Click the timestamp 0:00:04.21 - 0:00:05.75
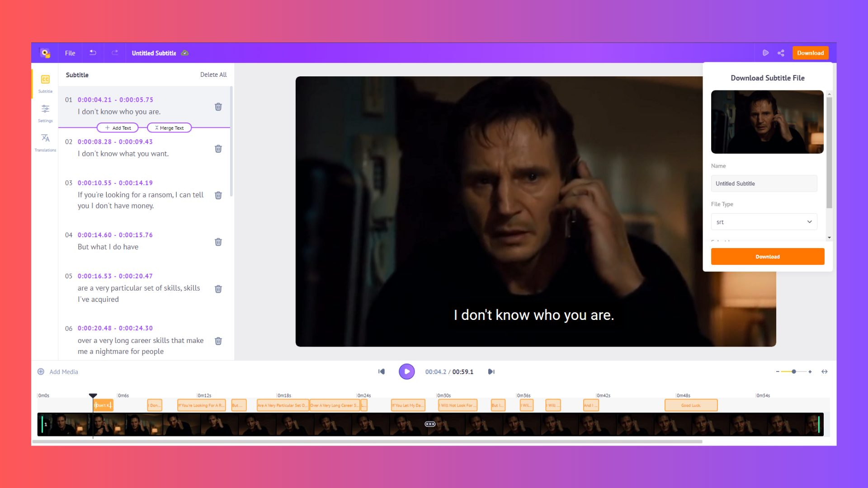868x488 pixels. 115,99
